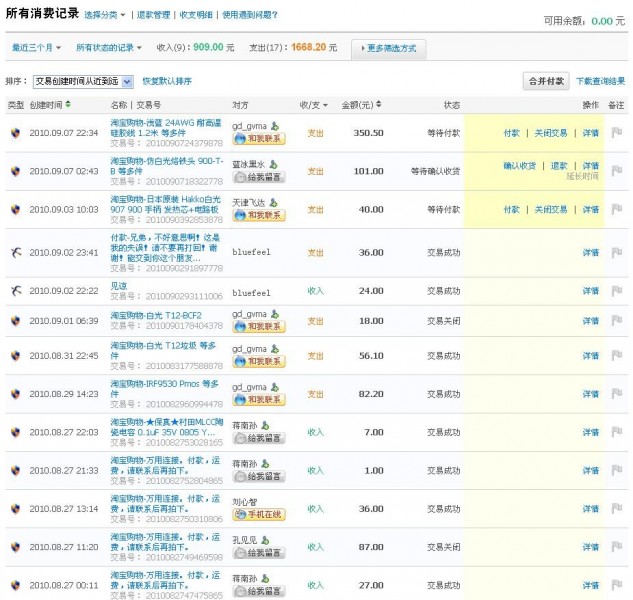Click the 给我留言 icon for 蓝冰墨水

point(258,177)
